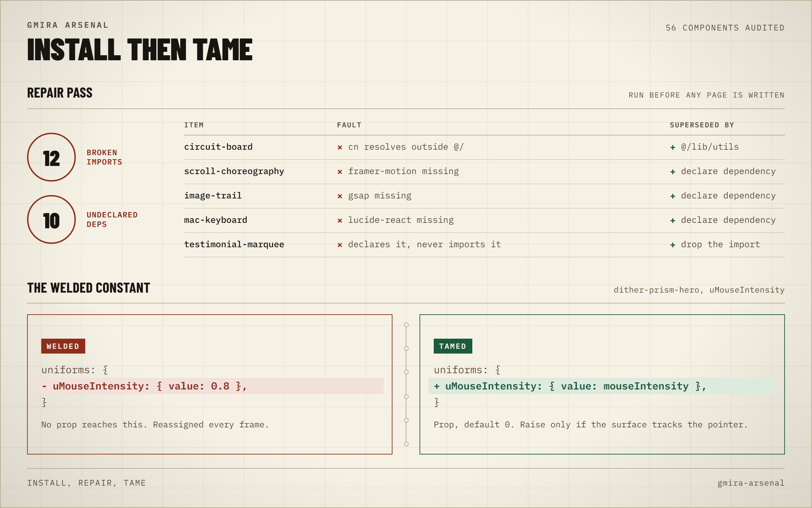Click the green plus in the image-trail row

673,196
